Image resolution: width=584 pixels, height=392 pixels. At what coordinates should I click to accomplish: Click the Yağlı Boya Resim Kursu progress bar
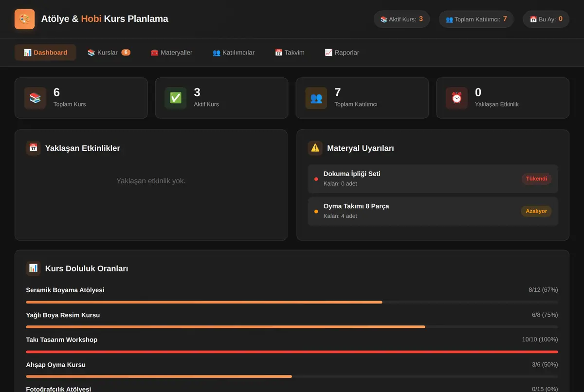(292, 327)
